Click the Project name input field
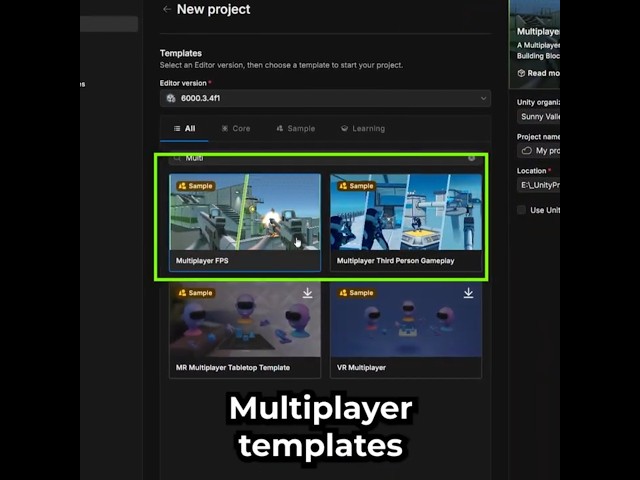Screen dimensions: 640x480 coord(538,151)
